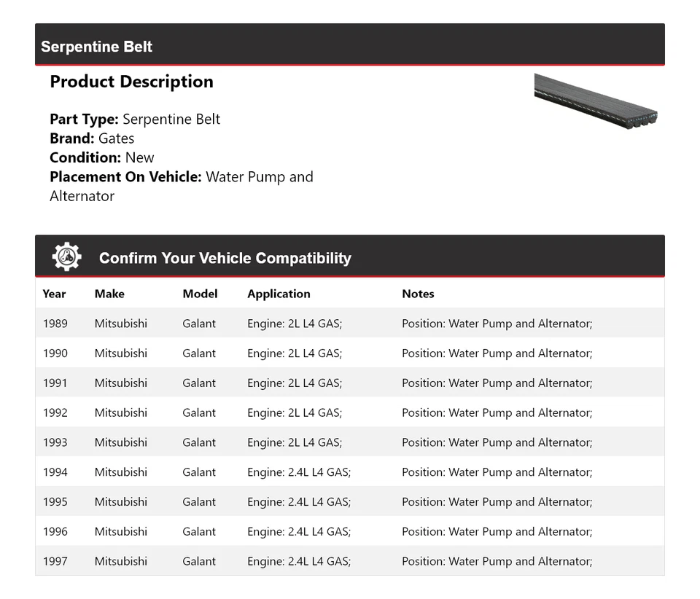Select the 1997 Mitsubishi Galant row
Screen dimensions: 700x599
click(x=349, y=561)
